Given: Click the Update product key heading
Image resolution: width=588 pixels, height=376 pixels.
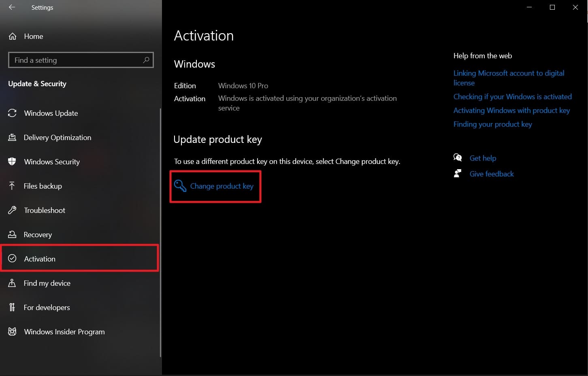Looking at the screenshot, I should click(218, 139).
